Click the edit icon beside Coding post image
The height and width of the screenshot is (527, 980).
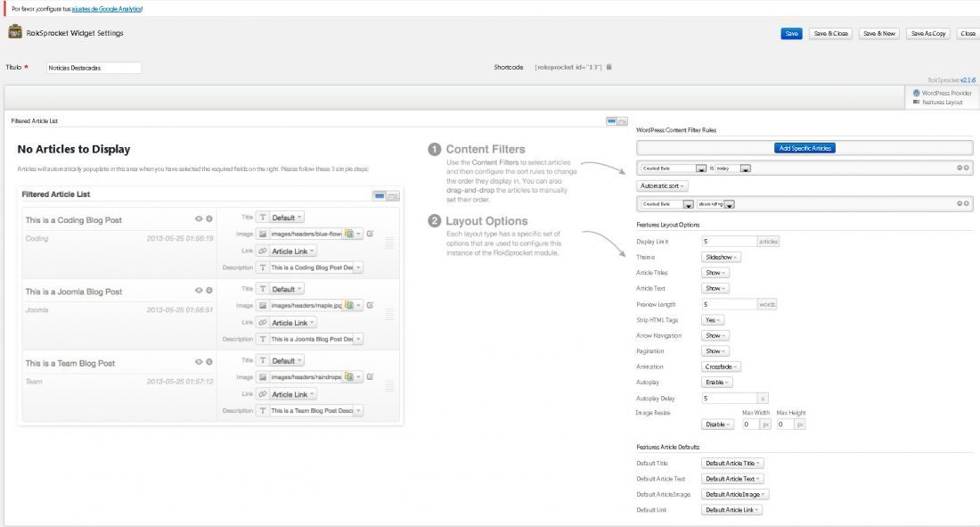coord(370,234)
